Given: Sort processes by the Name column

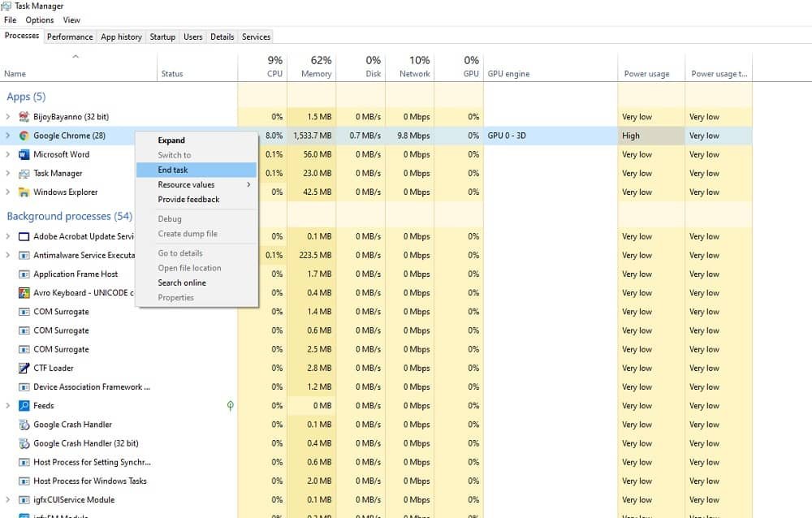Looking at the screenshot, I should (x=79, y=67).
